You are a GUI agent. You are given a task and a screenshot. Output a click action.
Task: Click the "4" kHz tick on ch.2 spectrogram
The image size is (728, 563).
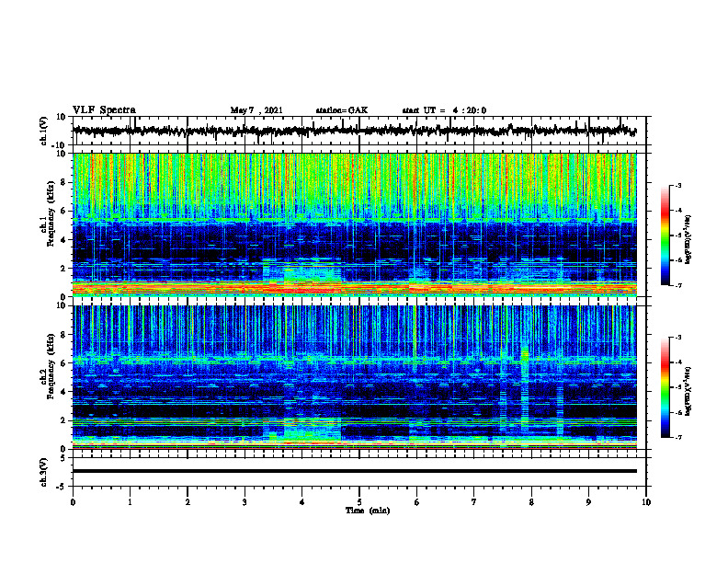coord(64,392)
